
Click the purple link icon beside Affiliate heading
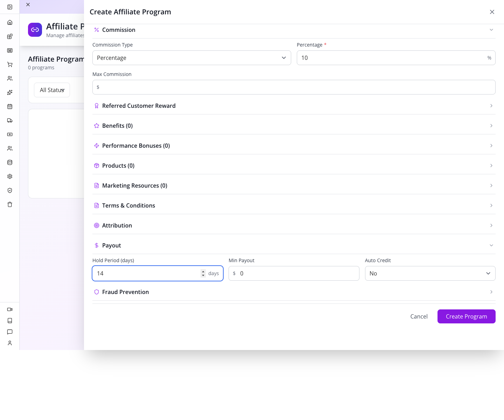point(35,30)
